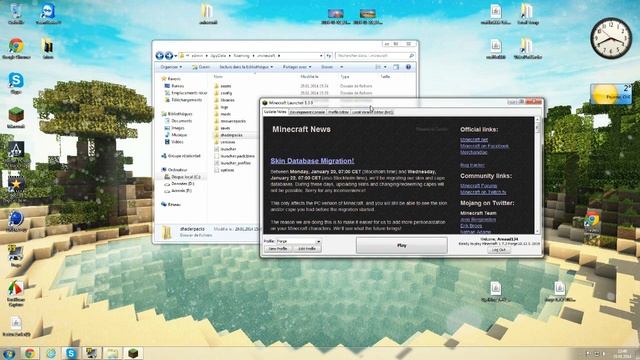Select the assets folder
The width and height of the screenshot is (640, 360).
pos(222,86)
